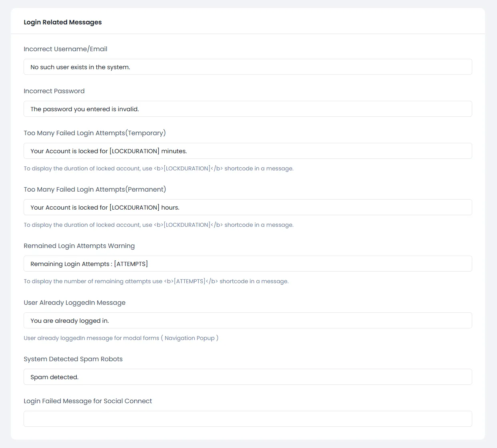497x448 pixels.
Task: Click the Incorrect Password label
Action: (x=54, y=91)
